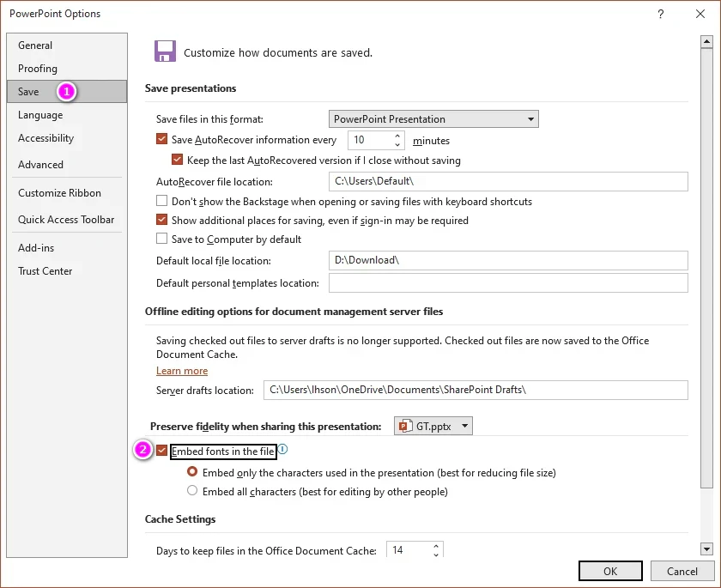
Task: Click the OK button
Action: [609, 572]
